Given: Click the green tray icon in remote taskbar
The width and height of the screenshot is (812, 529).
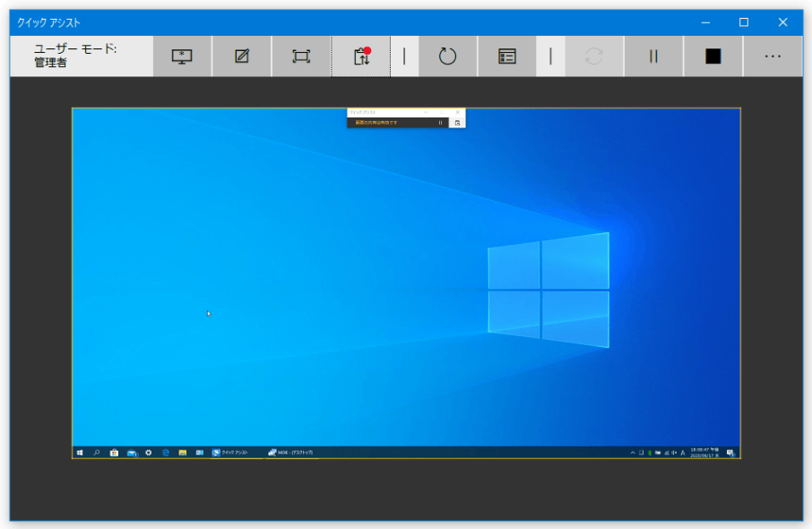Looking at the screenshot, I should tap(650, 453).
